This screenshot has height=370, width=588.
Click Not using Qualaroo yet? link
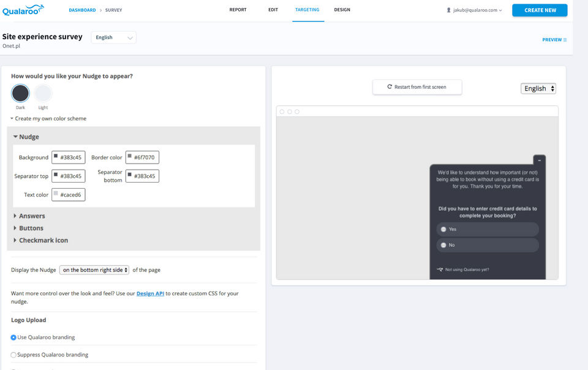pos(467,270)
